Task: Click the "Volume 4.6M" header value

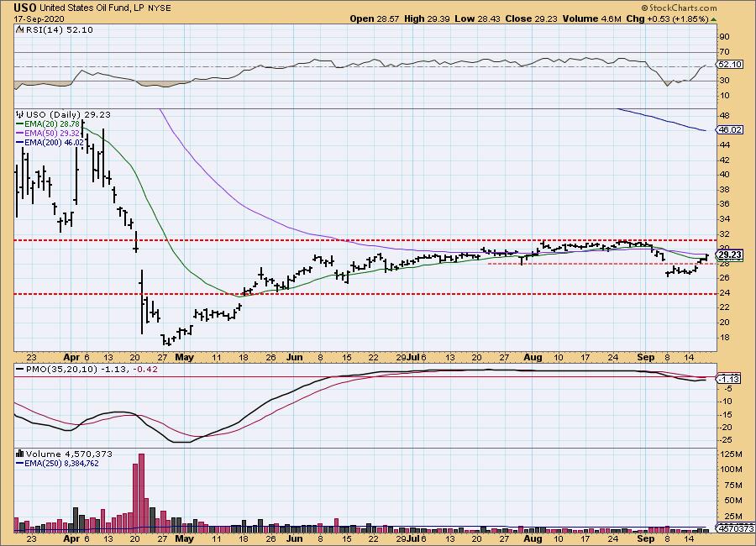Action: pos(591,19)
